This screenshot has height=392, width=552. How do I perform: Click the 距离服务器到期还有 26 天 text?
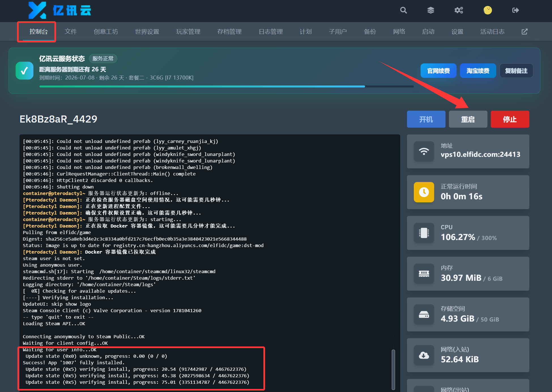click(x=73, y=69)
